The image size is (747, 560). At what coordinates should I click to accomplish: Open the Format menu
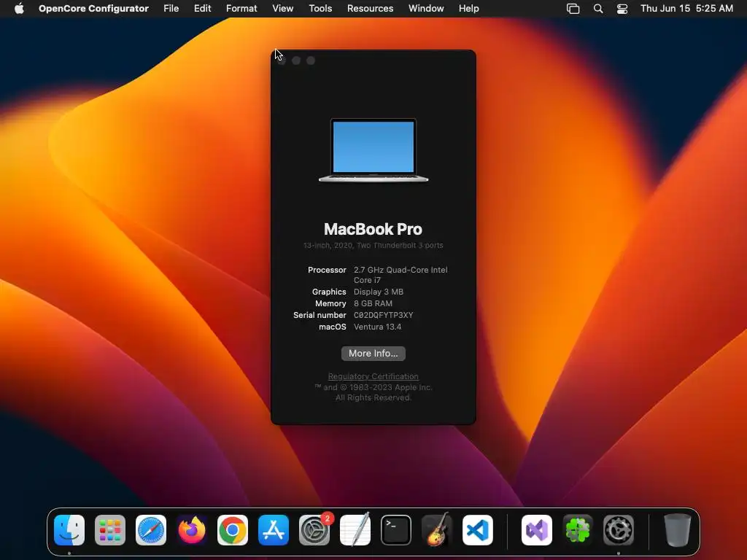(241, 9)
